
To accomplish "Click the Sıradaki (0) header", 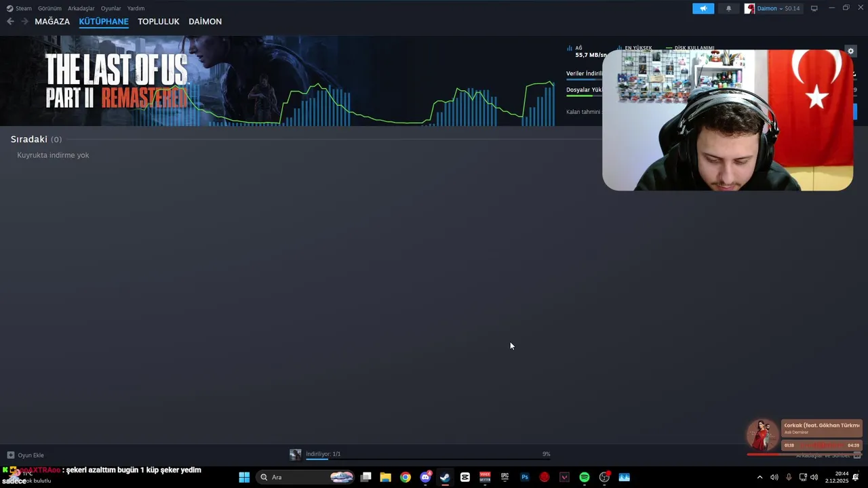I will (x=36, y=139).
